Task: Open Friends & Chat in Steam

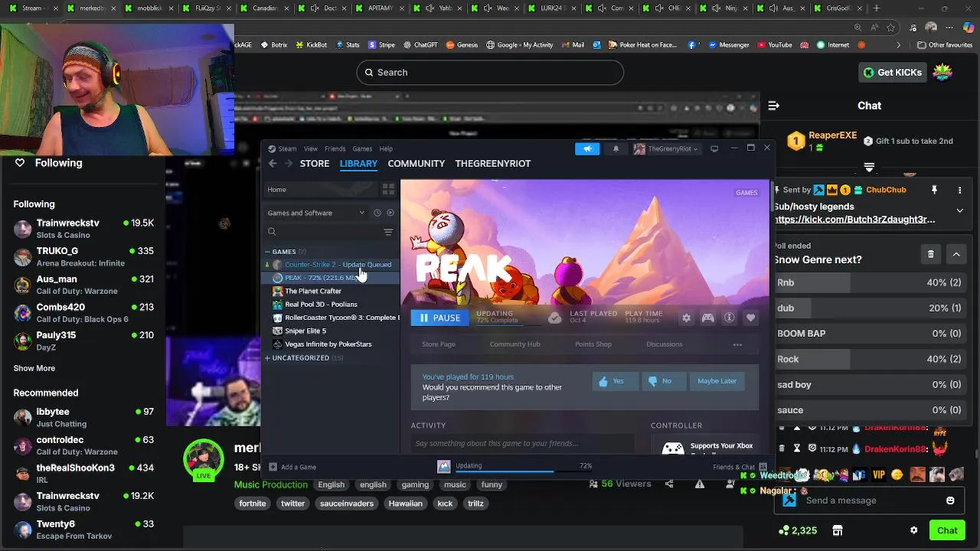Action: (740, 467)
